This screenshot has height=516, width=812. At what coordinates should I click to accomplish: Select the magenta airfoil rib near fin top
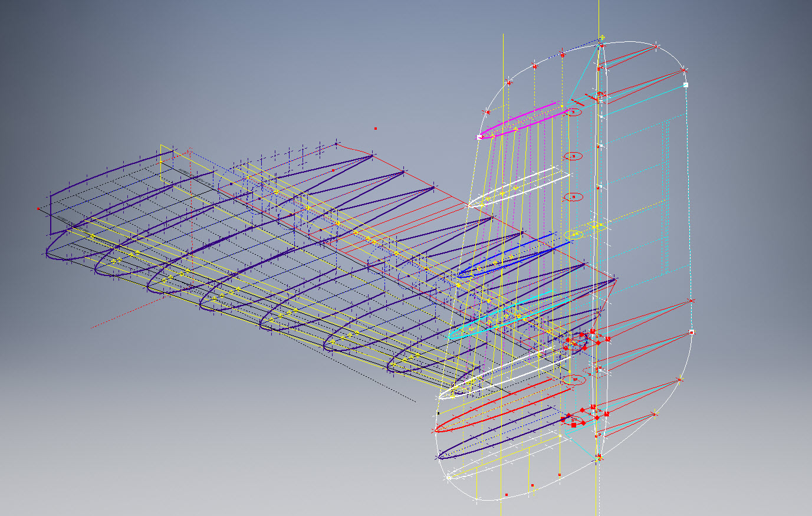pos(519,120)
